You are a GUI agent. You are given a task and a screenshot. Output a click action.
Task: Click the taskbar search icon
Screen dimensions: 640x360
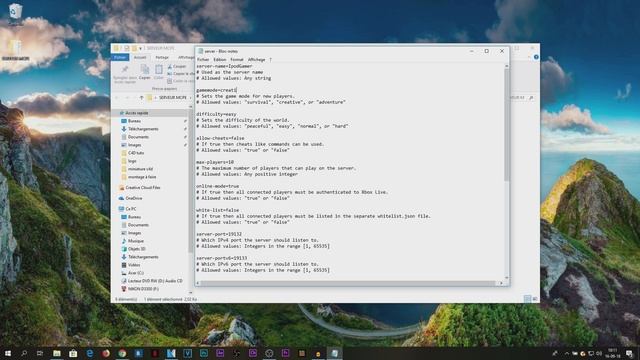[24, 353]
